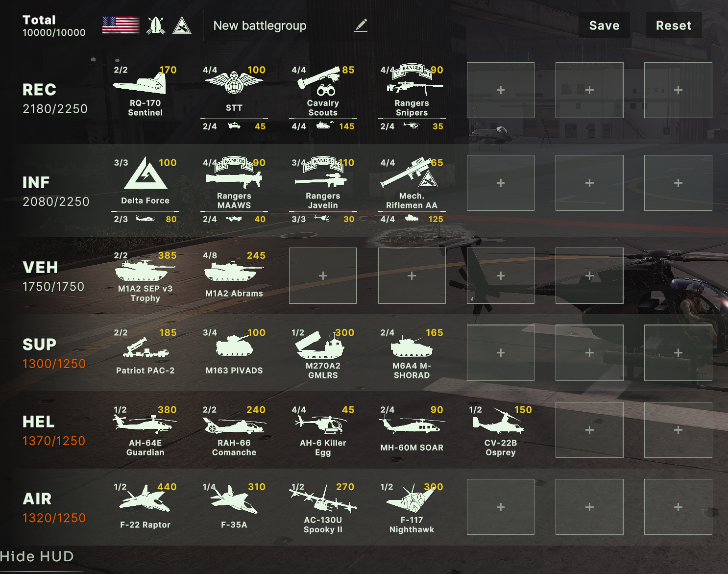
Task: Select the AH-6 Killer Egg helicopter
Action: [x=323, y=430]
